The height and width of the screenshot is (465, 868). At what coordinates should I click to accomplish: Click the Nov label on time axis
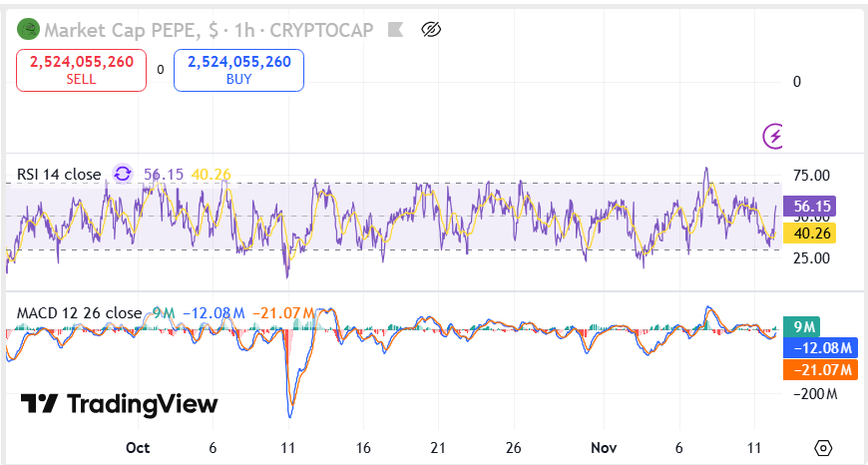[603, 447]
